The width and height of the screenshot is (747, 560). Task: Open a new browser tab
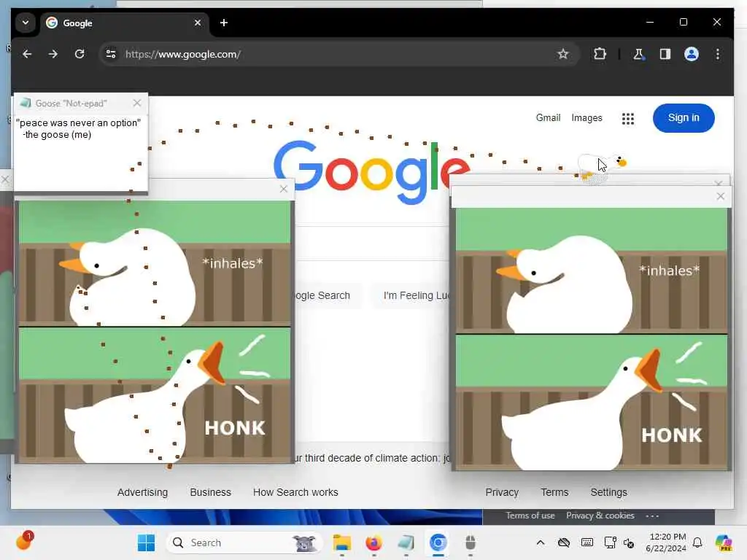(224, 23)
